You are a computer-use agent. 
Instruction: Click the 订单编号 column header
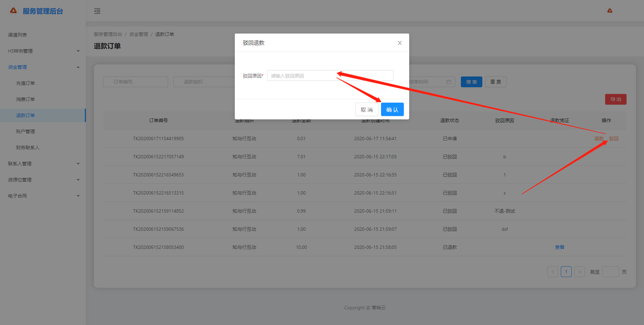pyautogui.click(x=158, y=120)
